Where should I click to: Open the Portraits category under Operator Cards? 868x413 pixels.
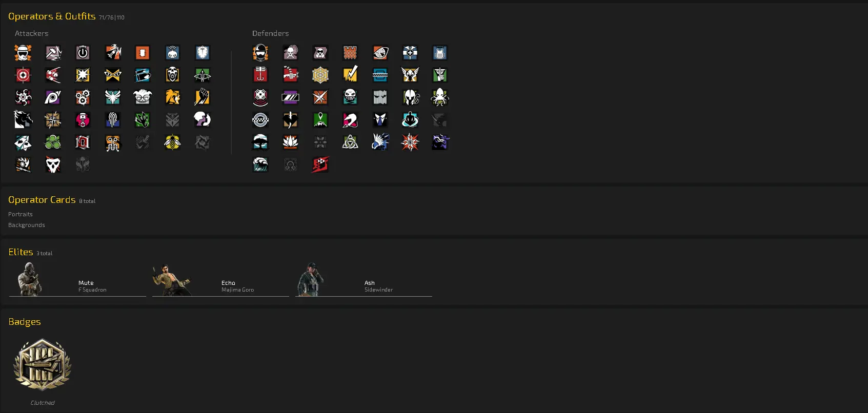(21, 214)
